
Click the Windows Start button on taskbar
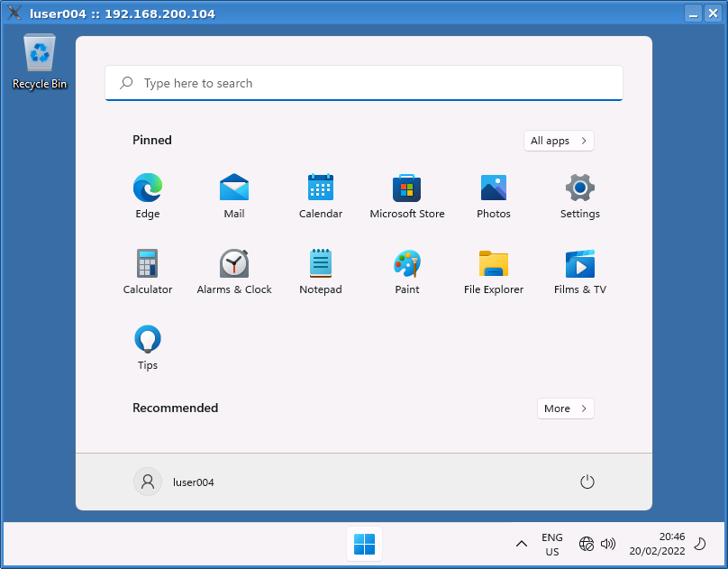point(364,544)
